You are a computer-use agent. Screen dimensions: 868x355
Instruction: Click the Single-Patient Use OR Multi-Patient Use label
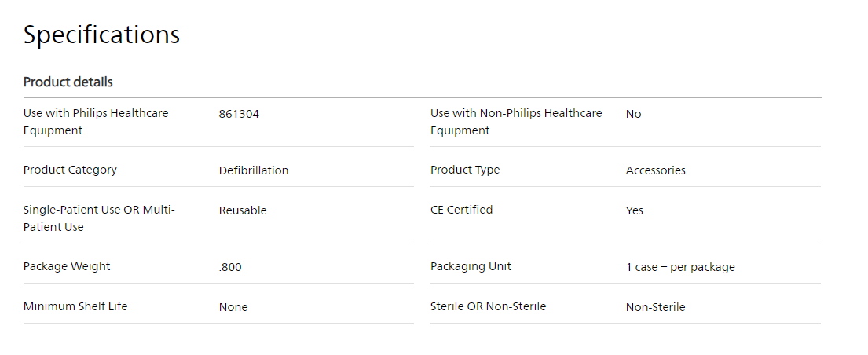[99, 218]
